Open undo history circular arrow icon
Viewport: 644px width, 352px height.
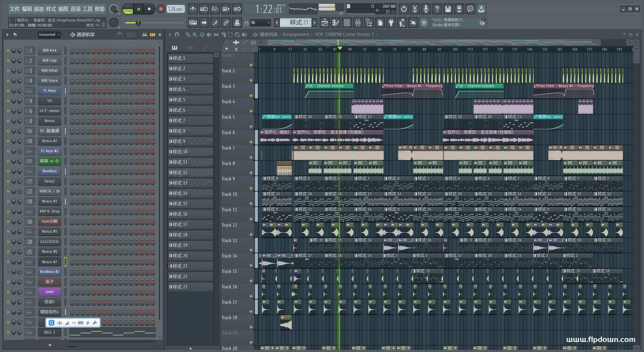[404, 9]
